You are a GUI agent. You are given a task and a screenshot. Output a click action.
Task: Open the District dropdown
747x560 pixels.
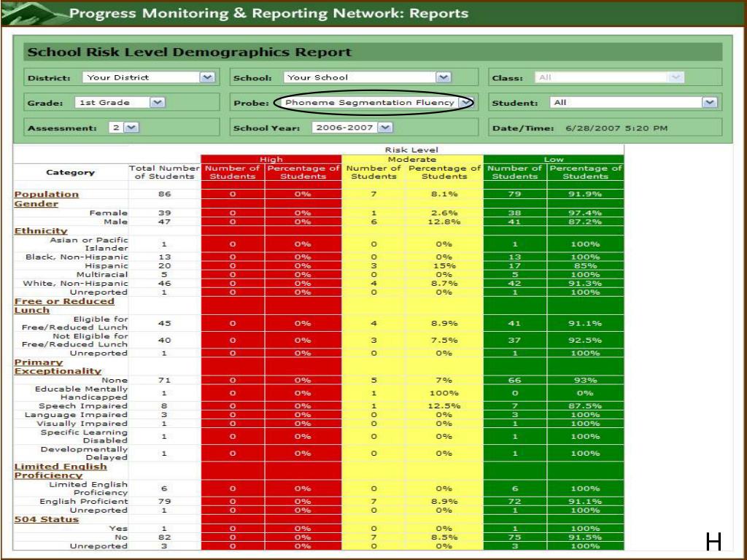coord(149,77)
